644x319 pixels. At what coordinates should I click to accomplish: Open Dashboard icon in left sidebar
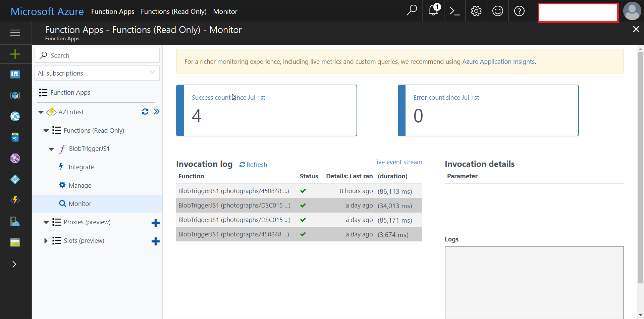[x=15, y=74]
